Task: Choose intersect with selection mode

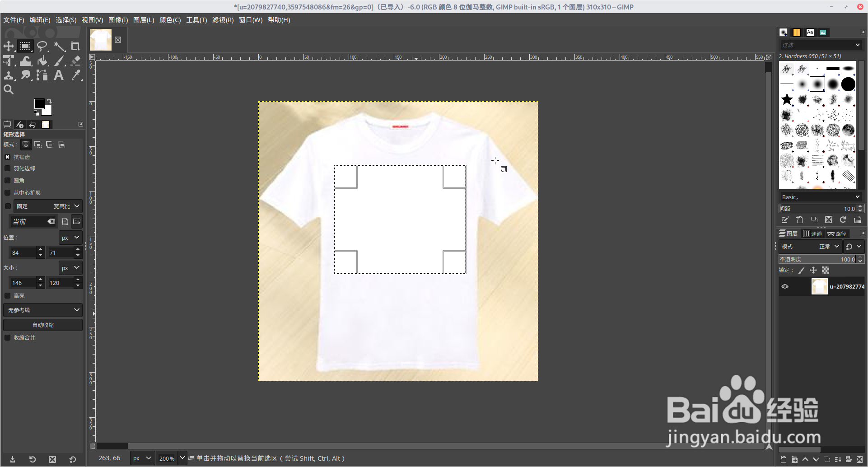Action: click(x=62, y=145)
